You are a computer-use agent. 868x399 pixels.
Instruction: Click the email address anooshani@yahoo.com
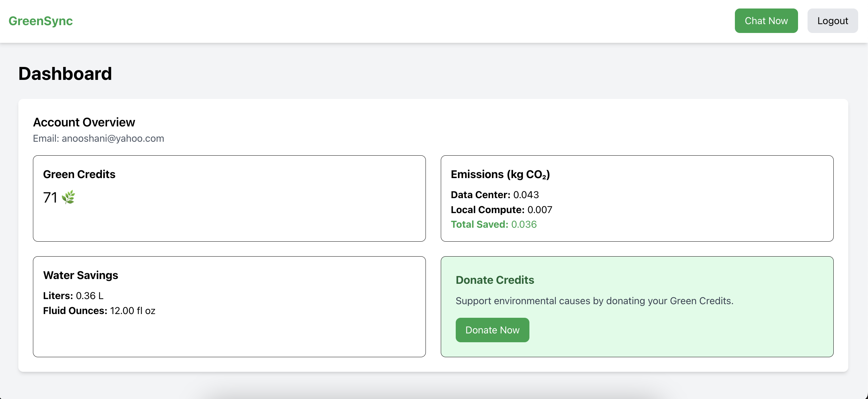pos(113,138)
